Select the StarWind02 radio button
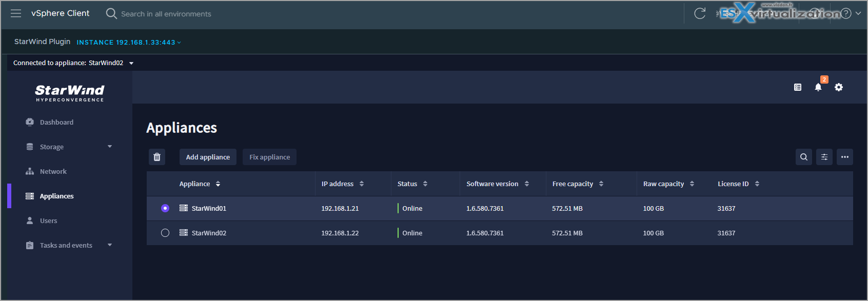 pyautogui.click(x=165, y=233)
